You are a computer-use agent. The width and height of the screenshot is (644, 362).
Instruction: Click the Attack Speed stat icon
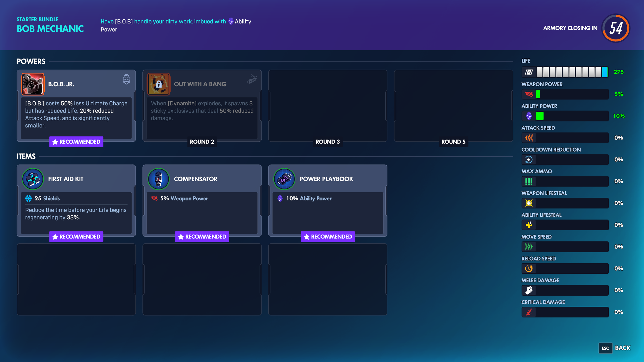point(529,138)
